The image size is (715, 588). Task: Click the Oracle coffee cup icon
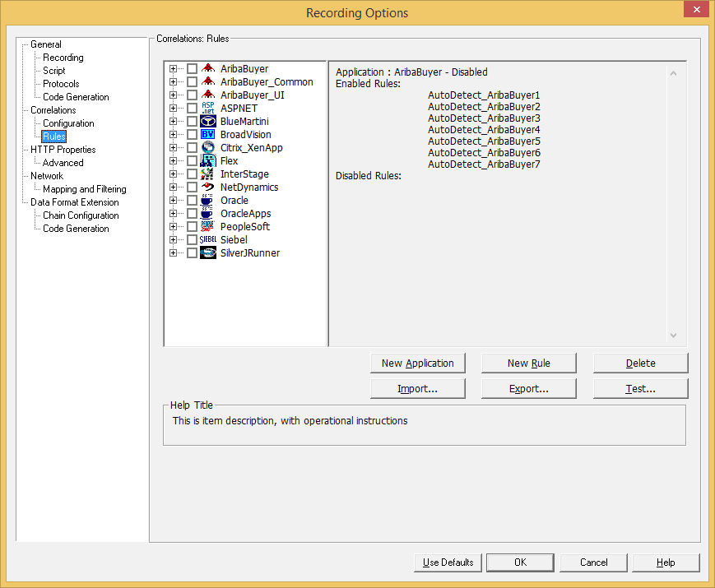point(208,200)
